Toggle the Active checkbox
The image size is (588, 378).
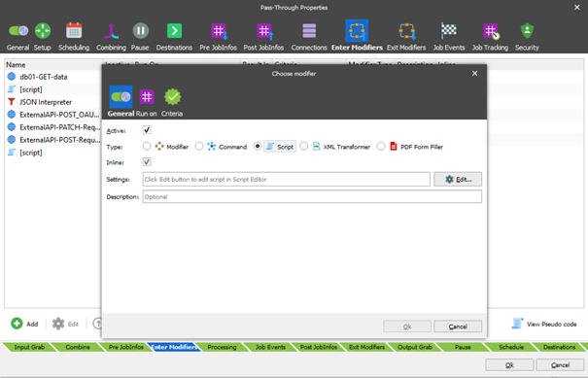[147, 130]
